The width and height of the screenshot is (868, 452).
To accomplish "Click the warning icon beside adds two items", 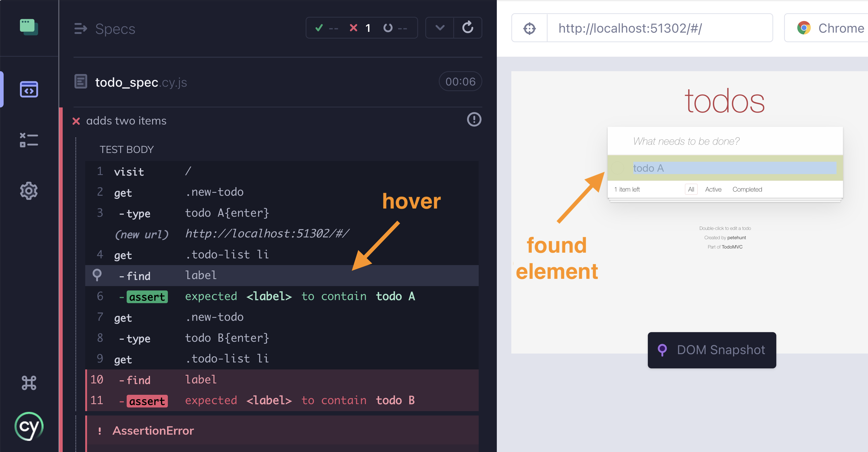I will pos(474,120).
